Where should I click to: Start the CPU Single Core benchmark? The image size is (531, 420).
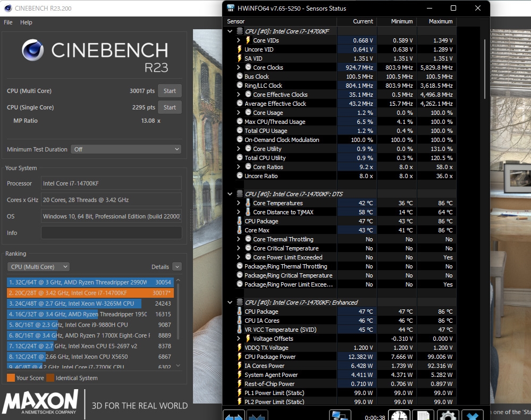tap(170, 107)
